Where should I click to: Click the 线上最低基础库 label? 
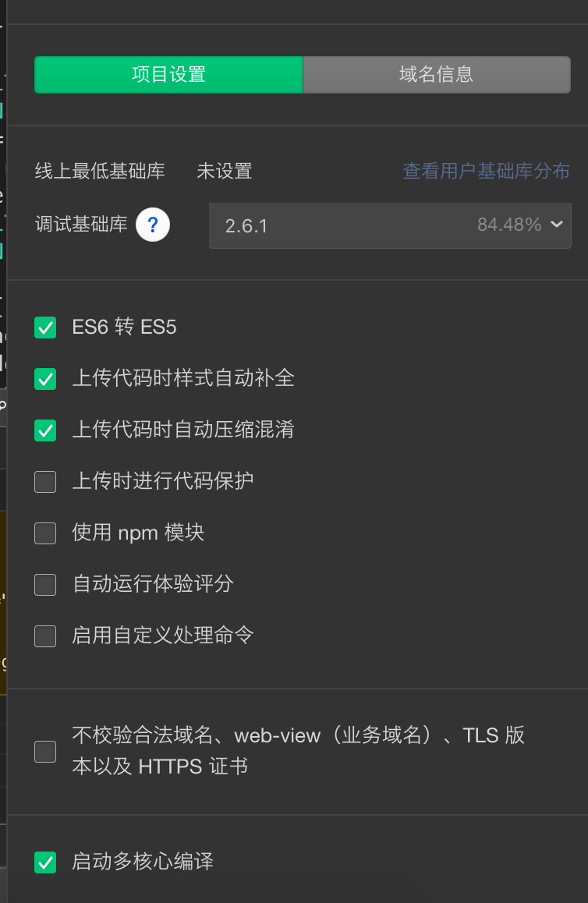click(100, 171)
